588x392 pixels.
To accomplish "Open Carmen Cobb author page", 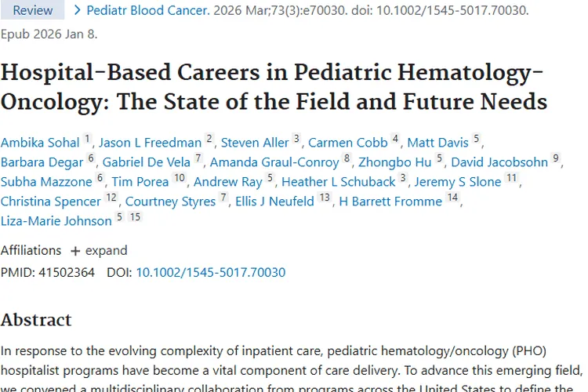I will (x=347, y=143).
